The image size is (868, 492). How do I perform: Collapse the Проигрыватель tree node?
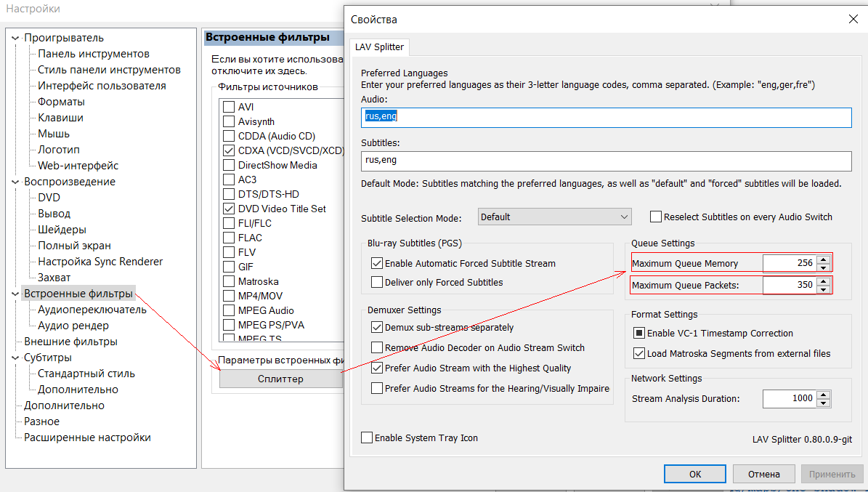pos(15,38)
